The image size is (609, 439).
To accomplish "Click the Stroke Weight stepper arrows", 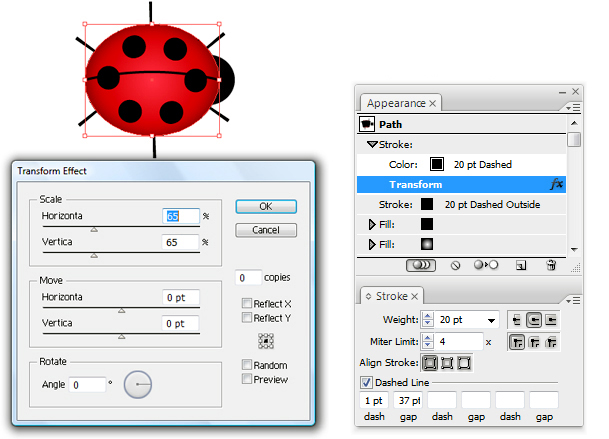I will click(428, 319).
